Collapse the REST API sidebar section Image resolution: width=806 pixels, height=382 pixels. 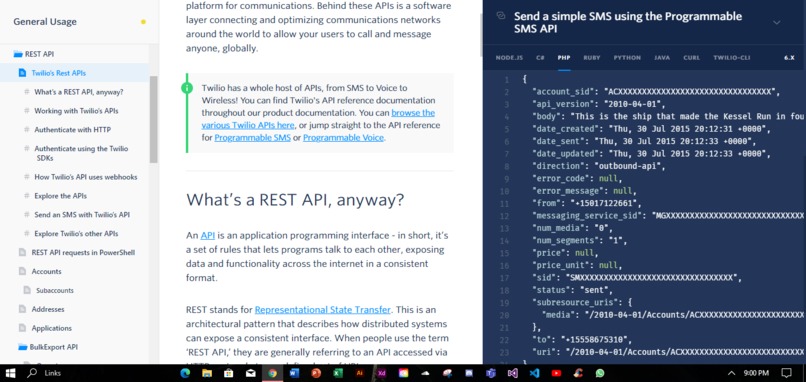34,54
